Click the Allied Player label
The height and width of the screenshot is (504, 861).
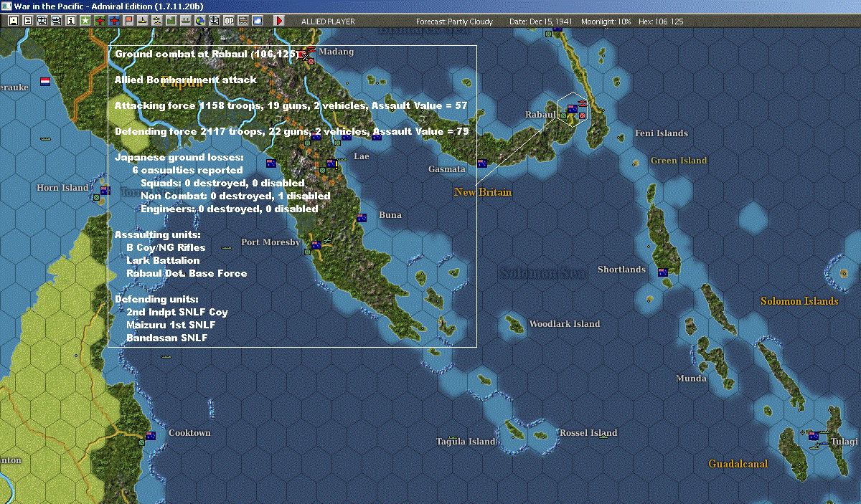pyautogui.click(x=328, y=22)
